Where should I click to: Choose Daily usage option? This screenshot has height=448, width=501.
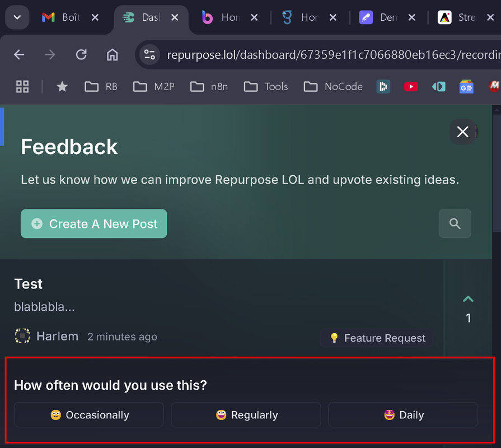[403, 415]
